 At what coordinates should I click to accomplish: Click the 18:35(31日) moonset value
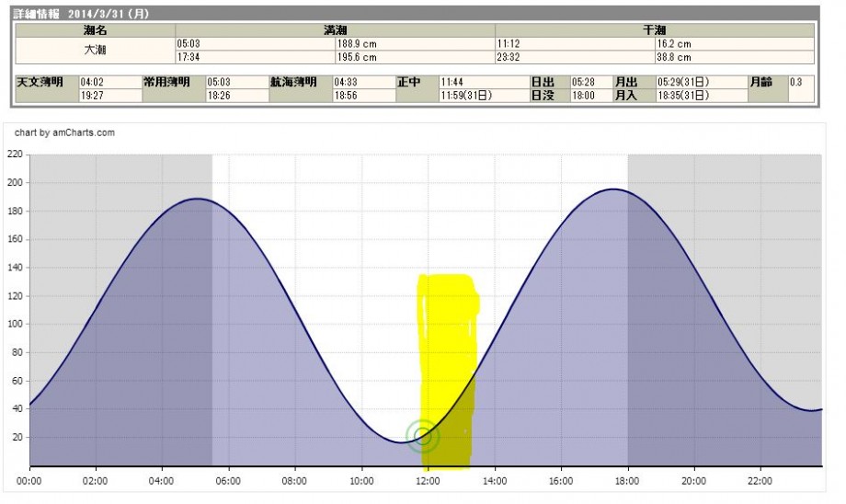point(702,96)
